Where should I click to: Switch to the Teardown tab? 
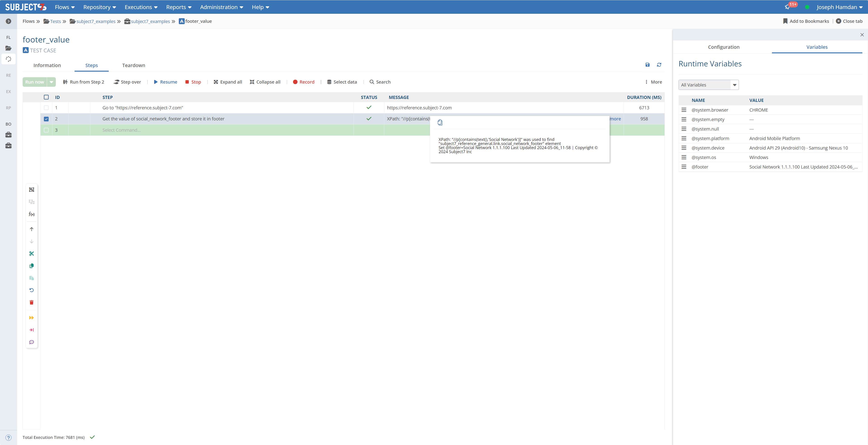pos(133,65)
